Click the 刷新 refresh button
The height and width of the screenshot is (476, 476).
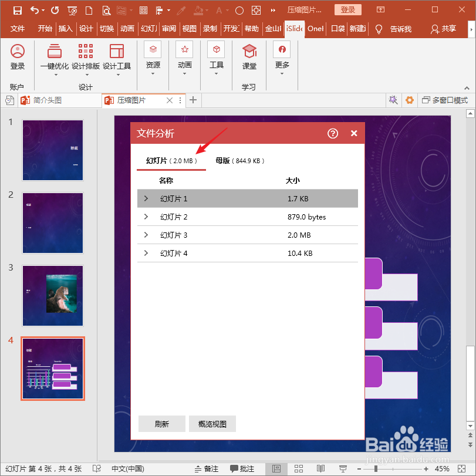click(x=162, y=424)
